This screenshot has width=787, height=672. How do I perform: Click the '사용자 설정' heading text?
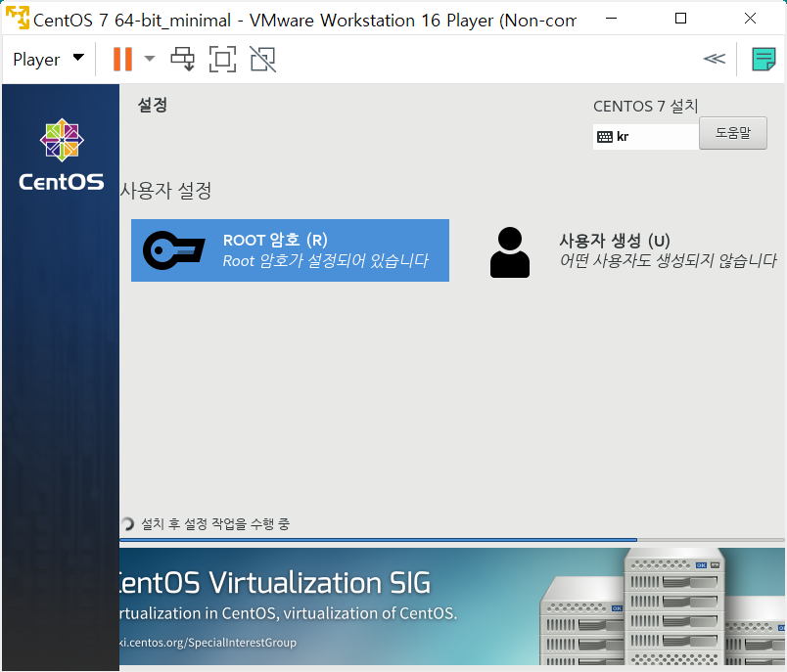[x=165, y=191]
